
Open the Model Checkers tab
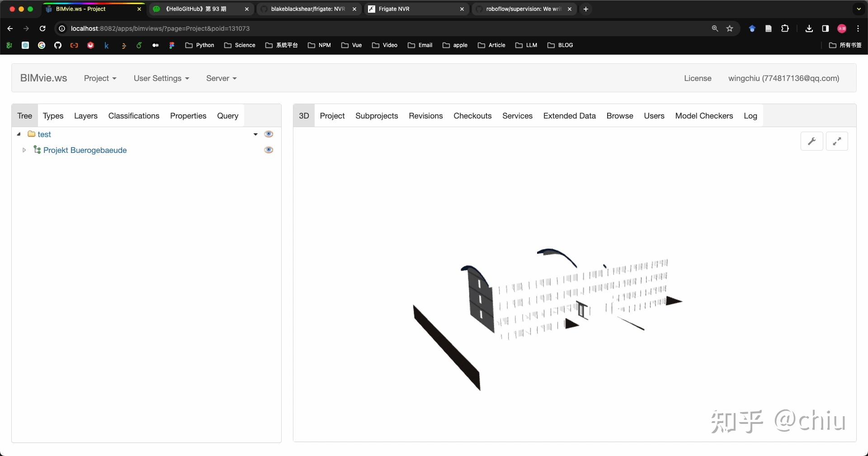click(x=704, y=116)
